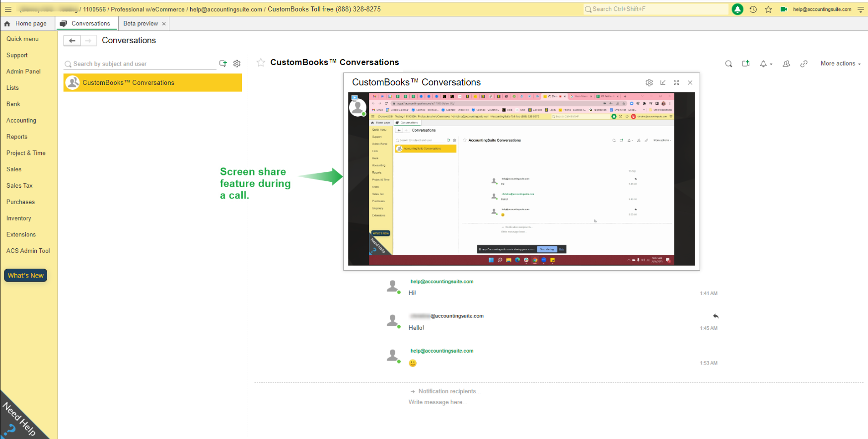Open the hamburger main menu icon
The width and height of the screenshot is (868, 439).
pos(8,9)
